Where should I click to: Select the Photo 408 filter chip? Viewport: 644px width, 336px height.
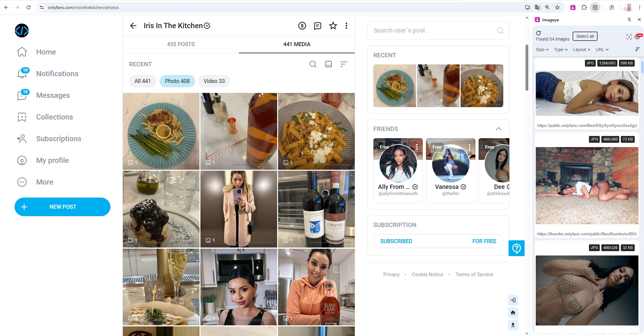tap(177, 81)
